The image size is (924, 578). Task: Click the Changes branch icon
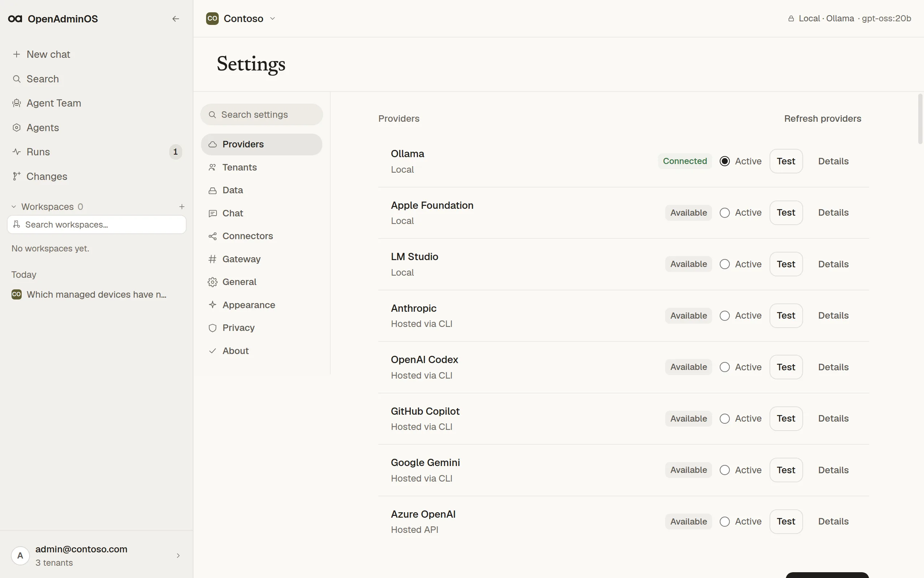click(x=16, y=176)
